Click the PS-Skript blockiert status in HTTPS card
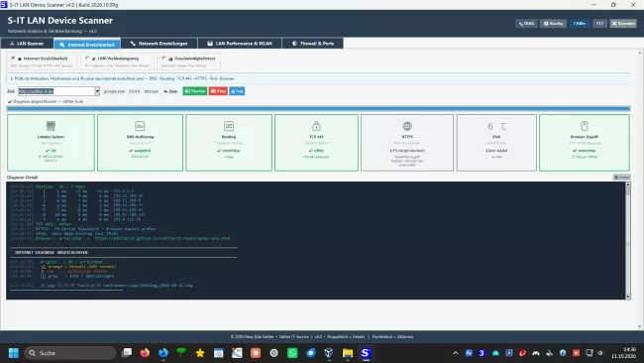 click(407, 151)
